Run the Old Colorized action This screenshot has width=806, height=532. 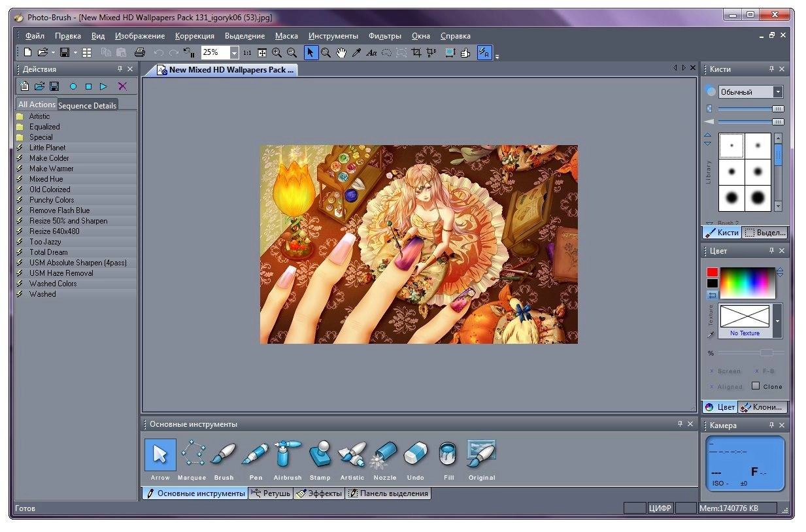tap(76, 190)
